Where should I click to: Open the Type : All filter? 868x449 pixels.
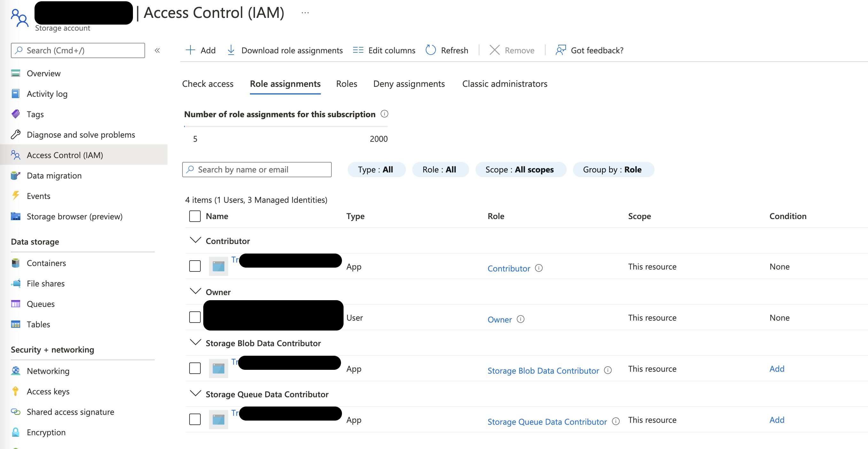pos(376,170)
